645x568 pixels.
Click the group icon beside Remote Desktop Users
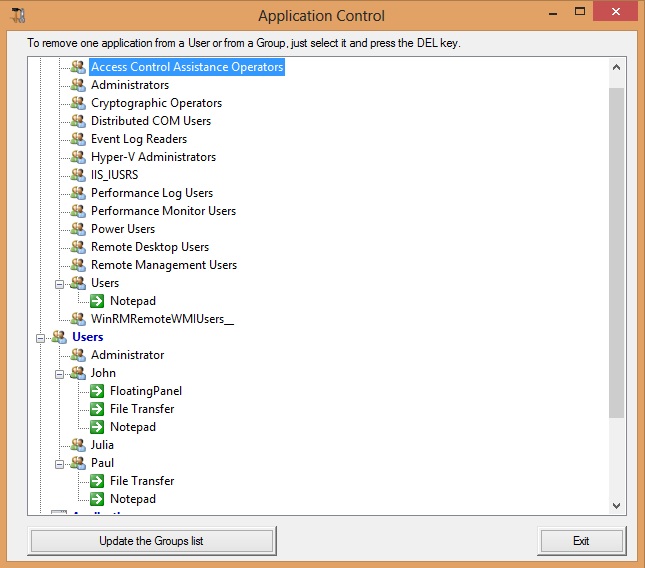[x=78, y=247]
